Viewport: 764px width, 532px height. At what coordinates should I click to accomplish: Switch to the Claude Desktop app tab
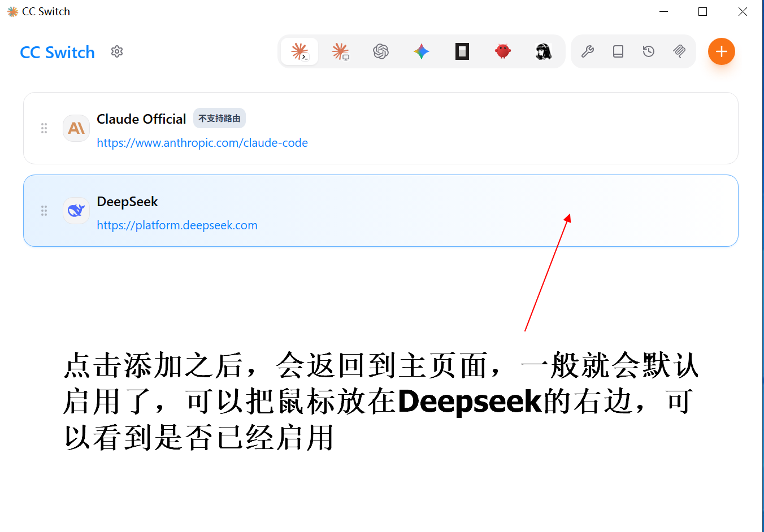pyautogui.click(x=340, y=52)
